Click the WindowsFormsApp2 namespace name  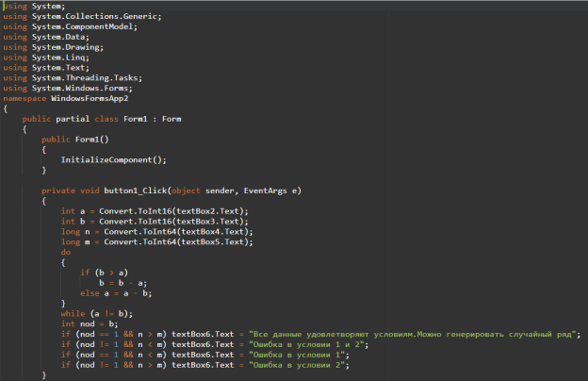point(94,98)
